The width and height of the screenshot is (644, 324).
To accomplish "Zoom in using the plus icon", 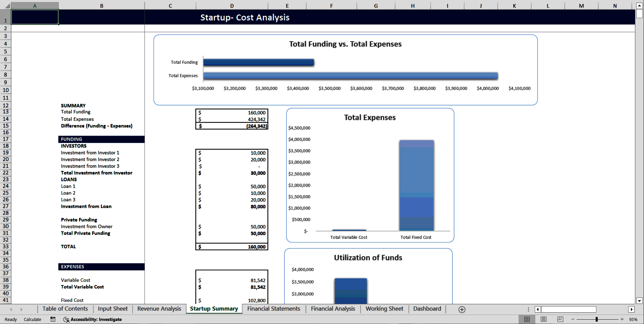I will coord(621,319).
